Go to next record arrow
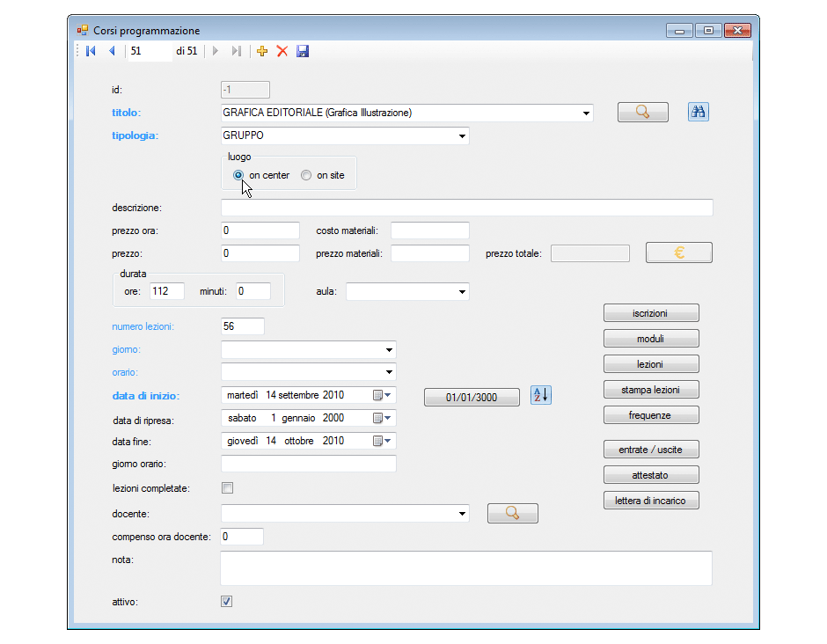 (216, 51)
